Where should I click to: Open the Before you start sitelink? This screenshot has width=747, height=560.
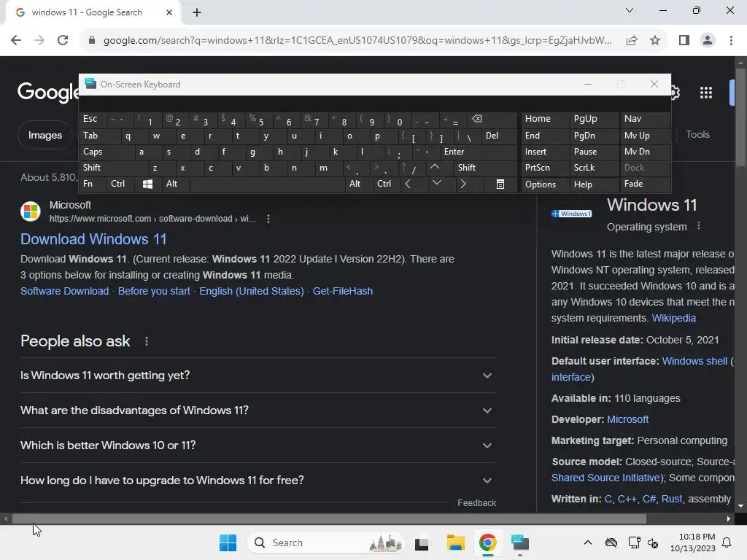[x=154, y=291]
